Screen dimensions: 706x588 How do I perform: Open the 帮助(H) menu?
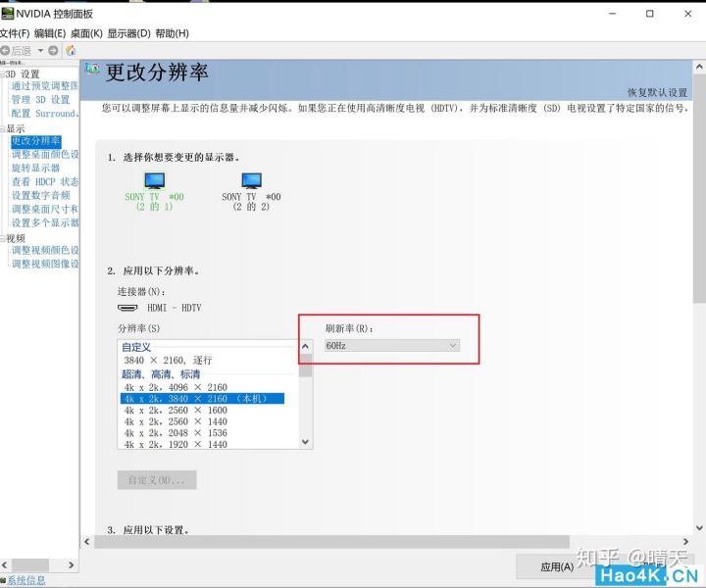pyautogui.click(x=172, y=33)
